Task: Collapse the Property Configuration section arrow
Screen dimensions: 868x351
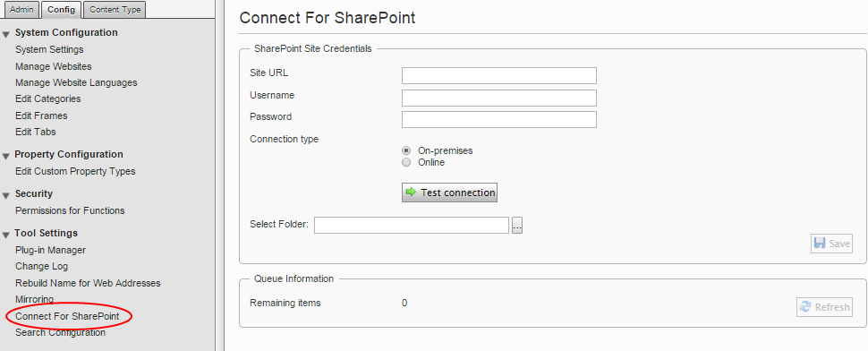Action: (6, 156)
